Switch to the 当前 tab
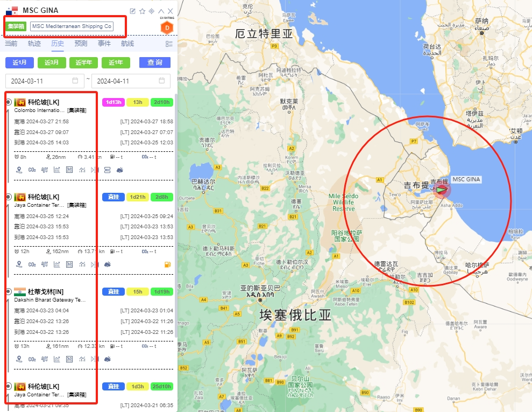Viewport: 532px width, 412px height. coord(11,44)
